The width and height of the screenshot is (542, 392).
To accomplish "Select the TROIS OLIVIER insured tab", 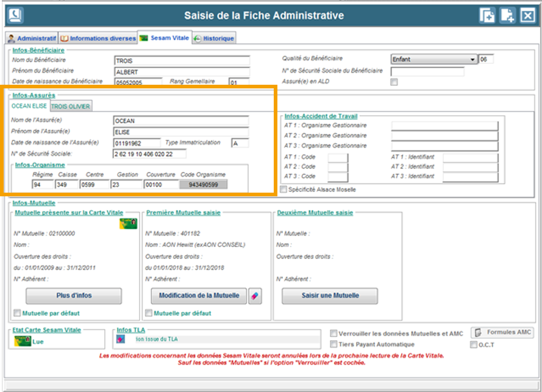I will point(71,106).
